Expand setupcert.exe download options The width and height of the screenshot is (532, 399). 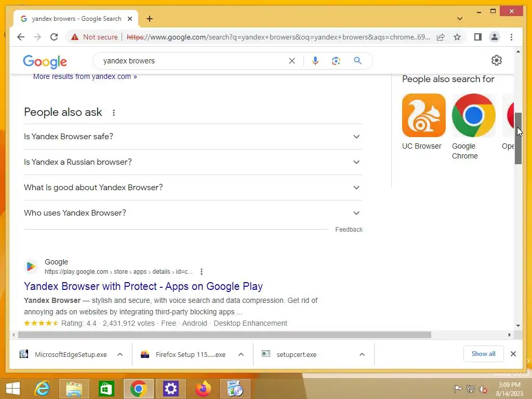362,354
